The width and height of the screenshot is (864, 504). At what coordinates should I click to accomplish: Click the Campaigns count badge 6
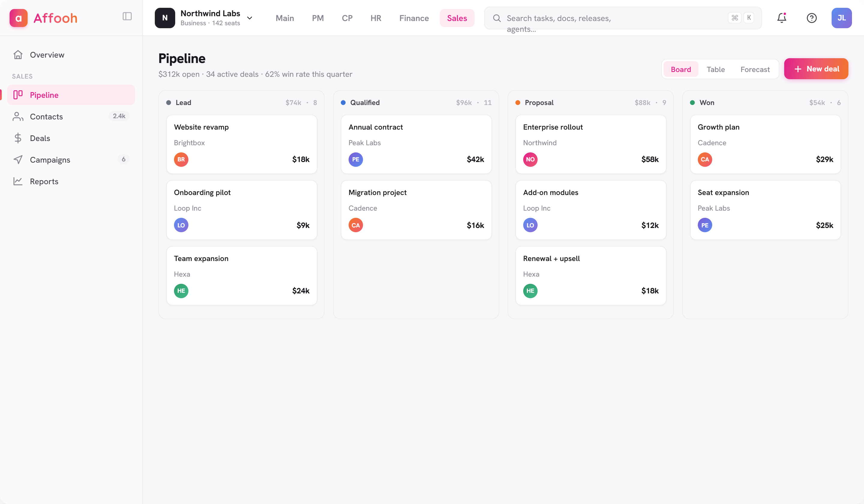(x=123, y=159)
